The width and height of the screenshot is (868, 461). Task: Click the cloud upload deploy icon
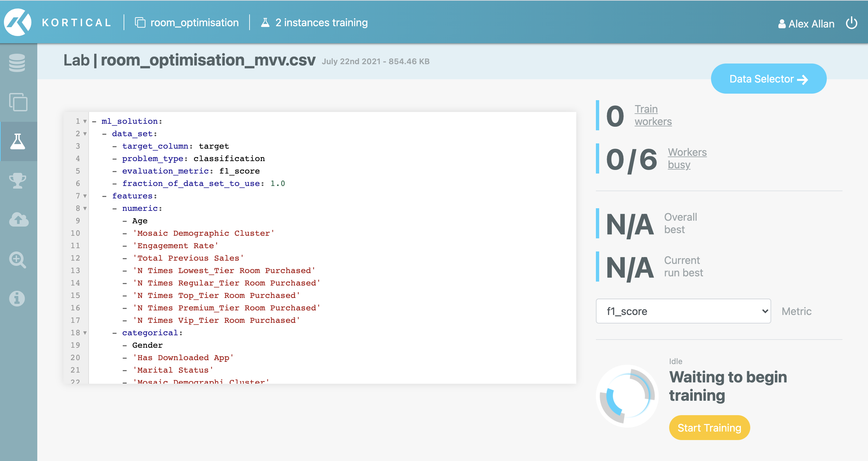[x=19, y=220]
